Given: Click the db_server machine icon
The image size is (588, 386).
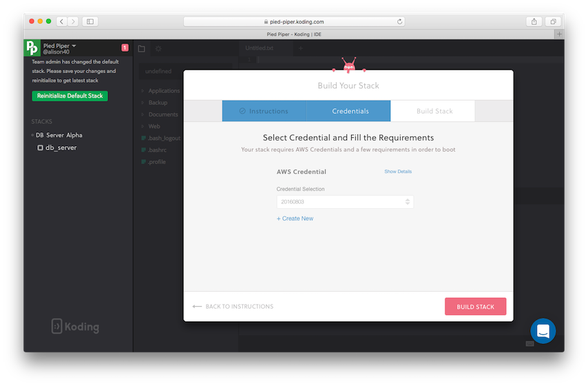Looking at the screenshot, I should (x=40, y=148).
